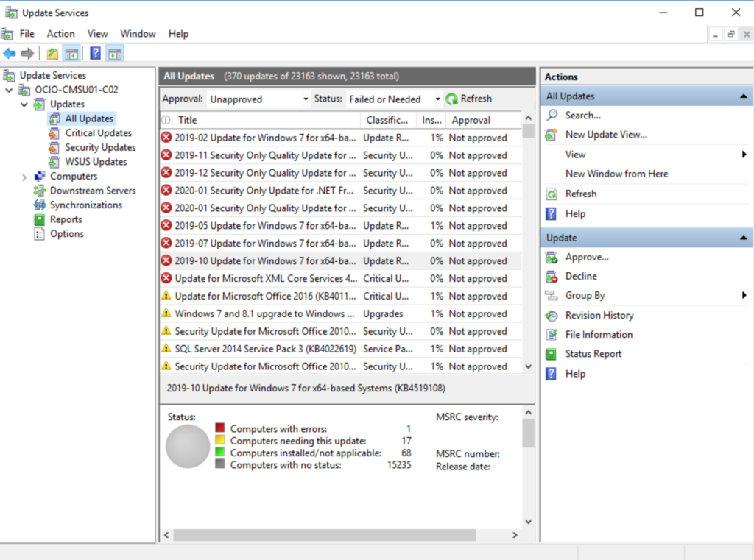Collapse the All Updates actions section
Viewport: 754px width, 560px height.
pos(744,96)
